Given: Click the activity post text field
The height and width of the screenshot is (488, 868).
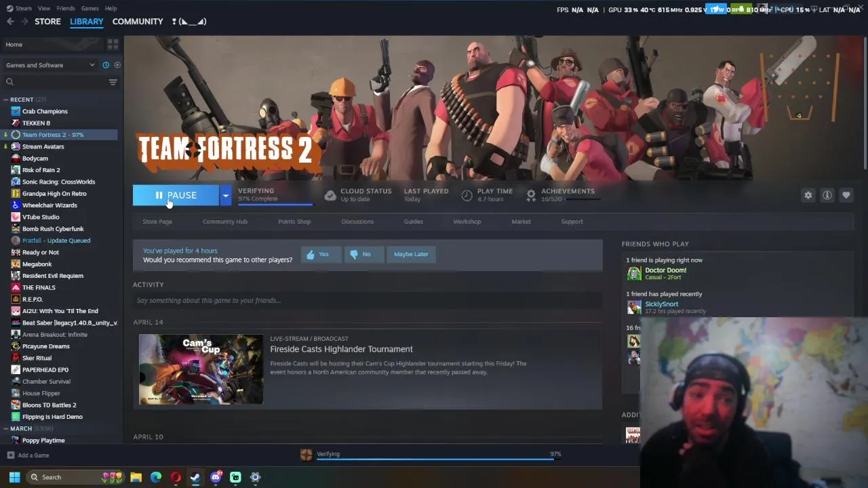Looking at the screenshot, I should 367,300.
